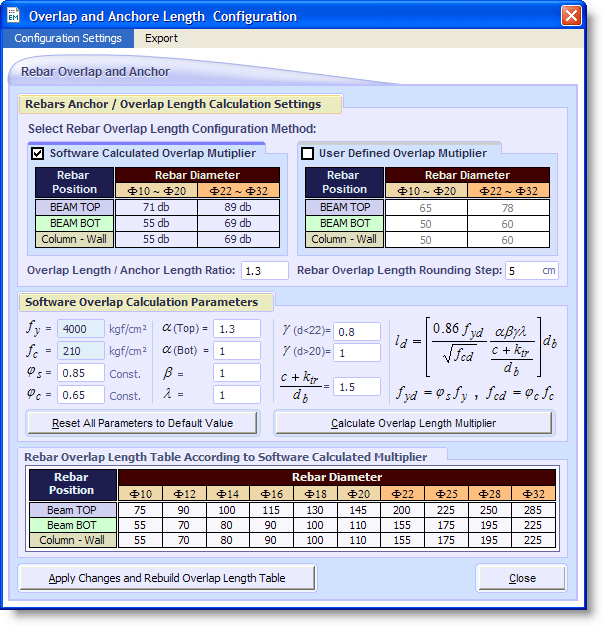Click the γ (d<22) input field
Screen dimensions: 603x626
357,331
